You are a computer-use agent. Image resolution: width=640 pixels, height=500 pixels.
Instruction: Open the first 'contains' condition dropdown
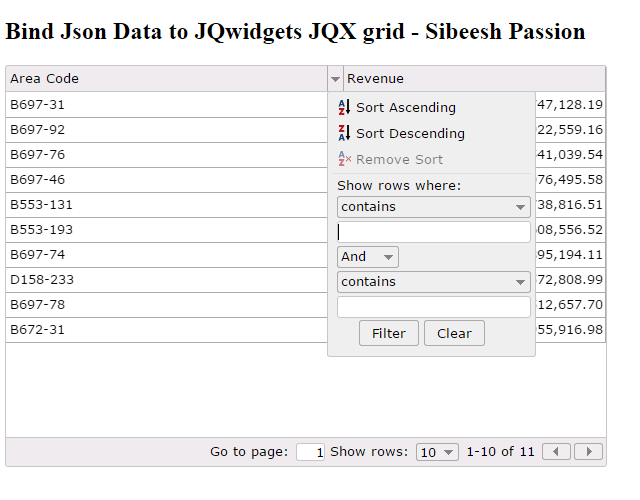tap(433, 207)
